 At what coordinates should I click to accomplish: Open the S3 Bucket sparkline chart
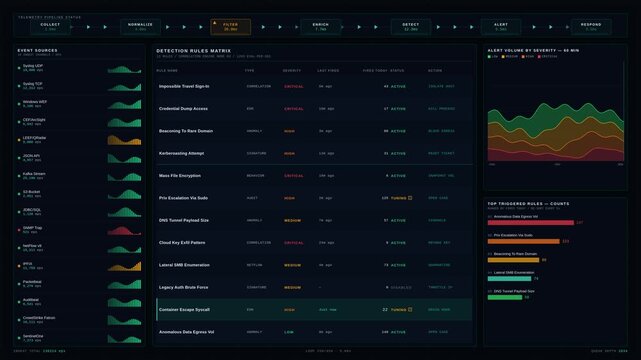click(x=124, y=194)
